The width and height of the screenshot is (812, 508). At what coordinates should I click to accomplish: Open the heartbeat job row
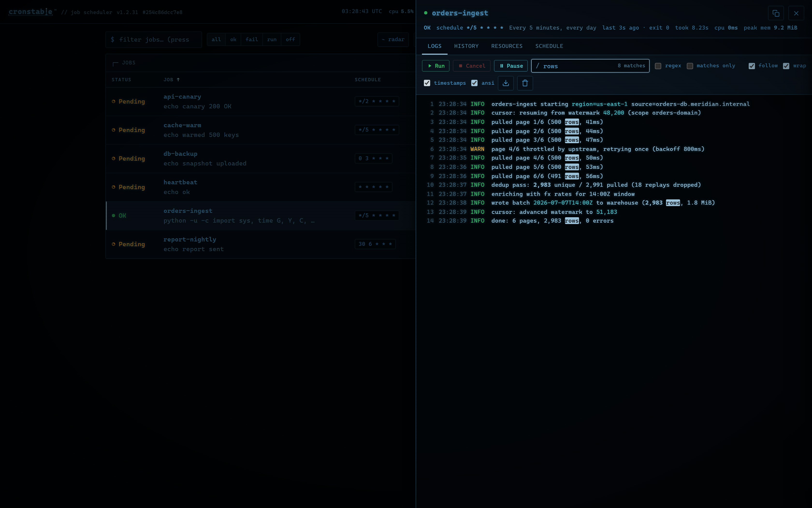(261, 187)
